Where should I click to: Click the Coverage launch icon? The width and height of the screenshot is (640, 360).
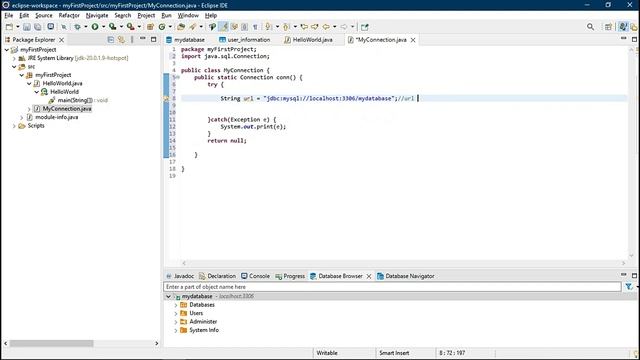point(113,27)
